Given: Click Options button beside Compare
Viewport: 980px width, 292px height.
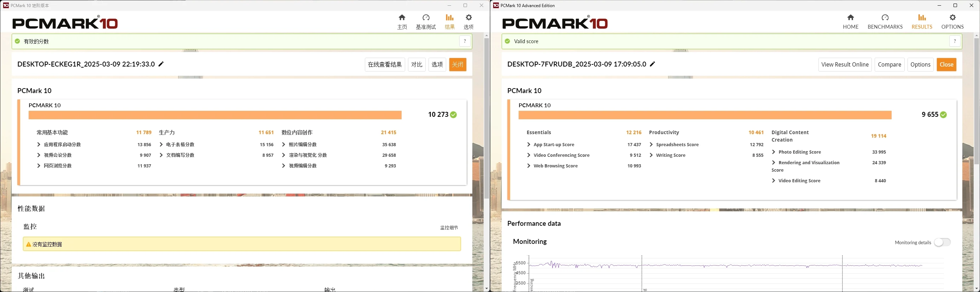Looking at the screenshot, I should click(921, 65).
